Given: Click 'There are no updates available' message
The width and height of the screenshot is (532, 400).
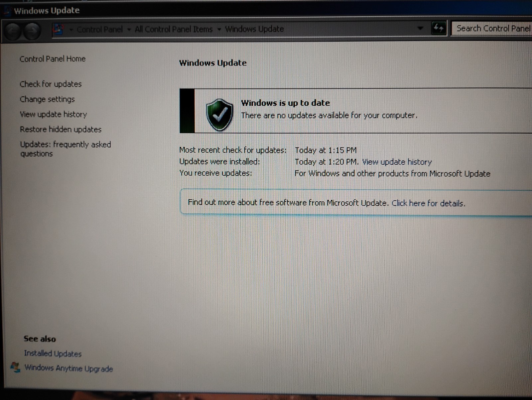Looking at the screenshot, I should click(329, 115).
